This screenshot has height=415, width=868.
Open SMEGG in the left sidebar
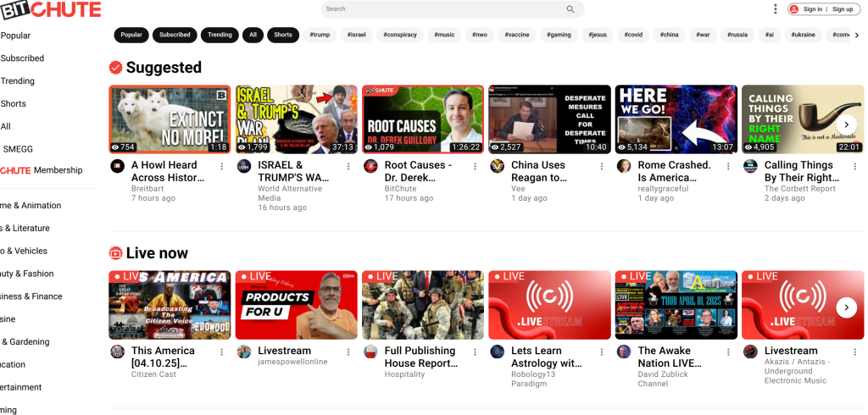tap(18, 149)
